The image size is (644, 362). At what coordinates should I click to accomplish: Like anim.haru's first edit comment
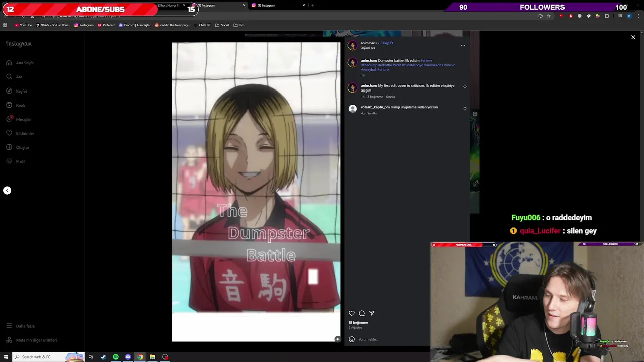(x=465, y=87)
